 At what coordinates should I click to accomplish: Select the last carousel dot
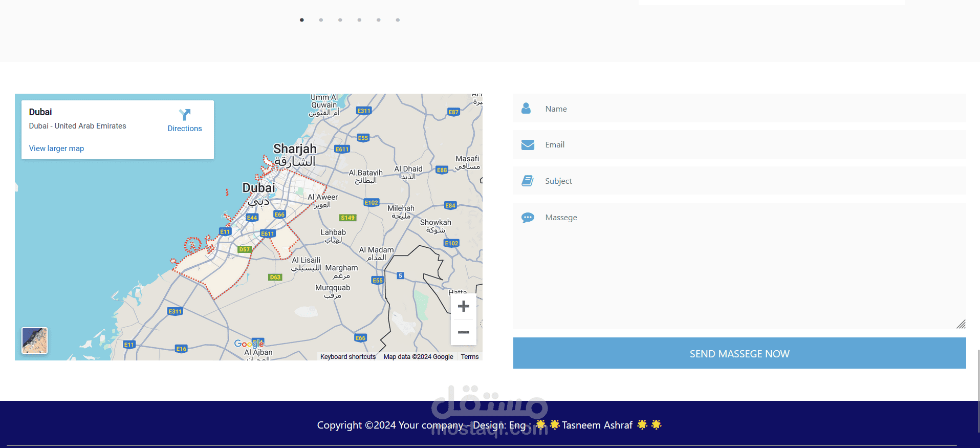[x=398, y=20]
